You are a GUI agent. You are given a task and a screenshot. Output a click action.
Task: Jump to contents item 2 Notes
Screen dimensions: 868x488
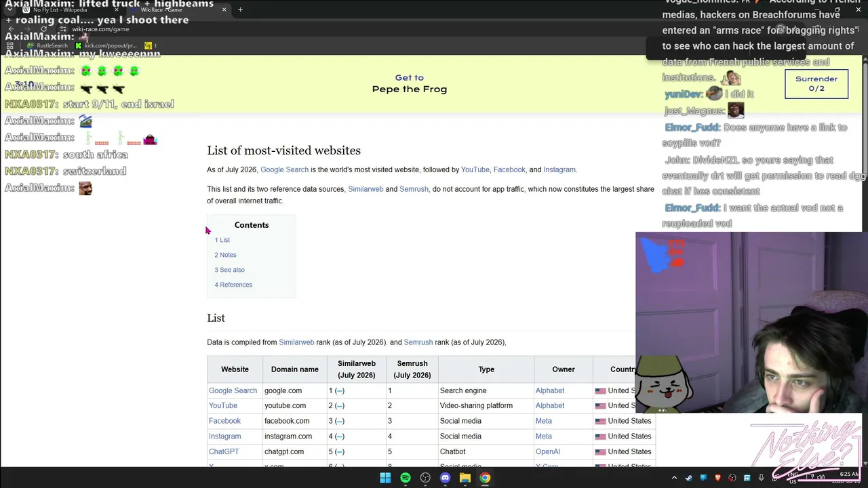pos(226,255)
